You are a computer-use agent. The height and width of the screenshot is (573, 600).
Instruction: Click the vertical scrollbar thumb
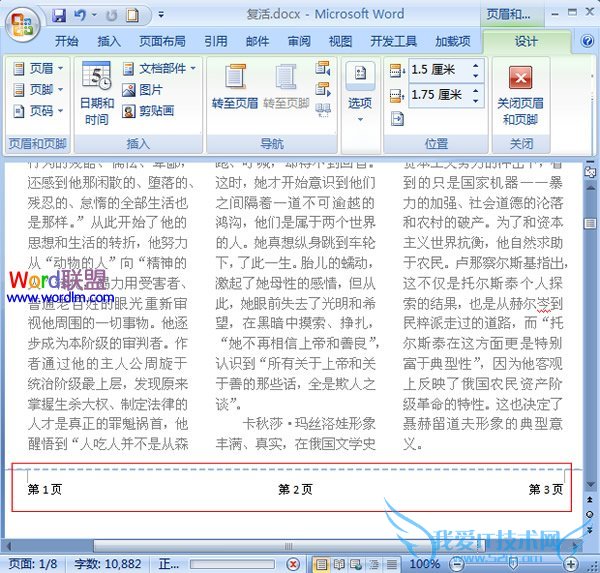590,223
